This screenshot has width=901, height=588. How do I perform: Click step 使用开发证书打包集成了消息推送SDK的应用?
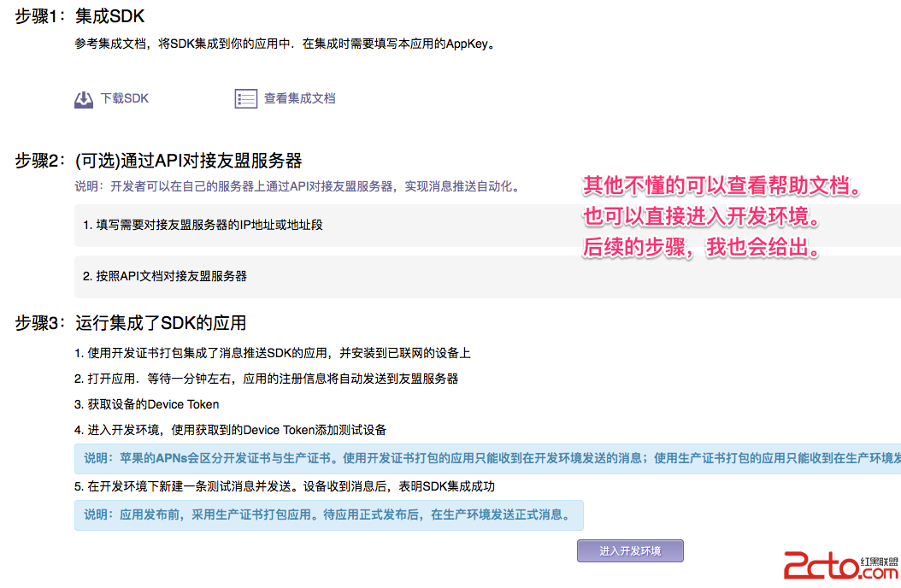tap(273, 353)
